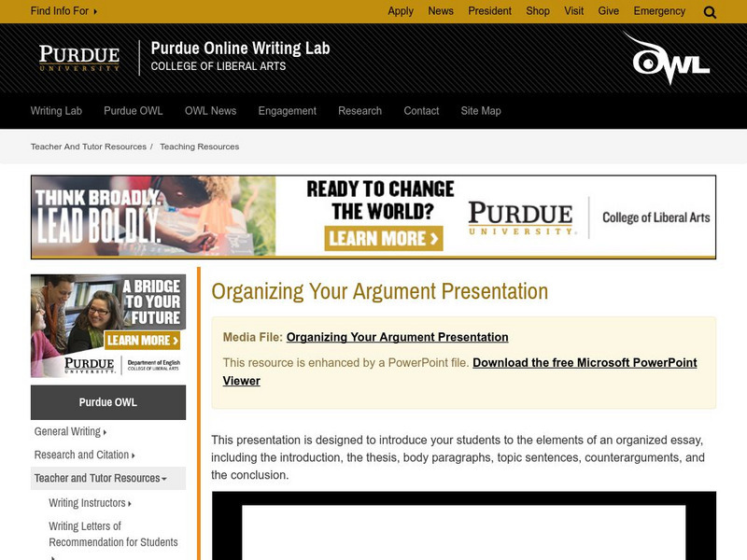Open the Research menu item
Screen dimensions: 747x560
pos(359,111)
